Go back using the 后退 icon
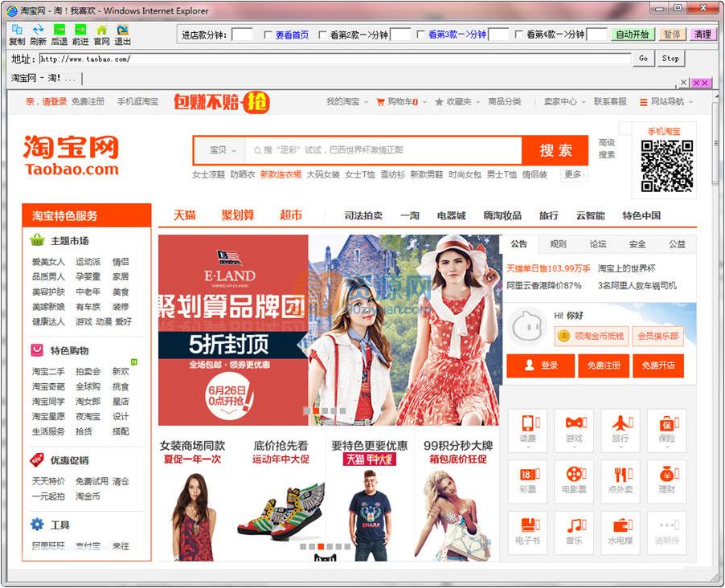 tap(59, 35)
